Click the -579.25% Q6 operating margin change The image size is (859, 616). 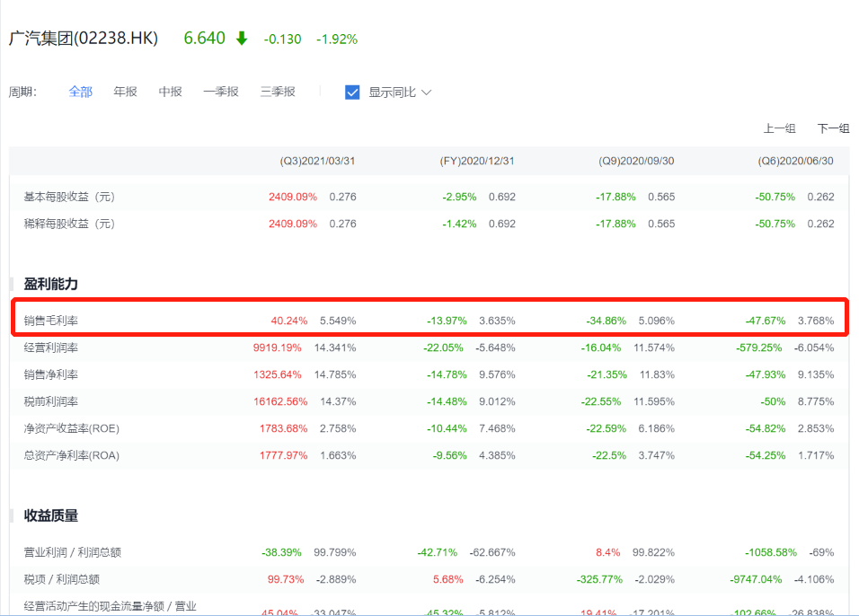tap(758, 348)
